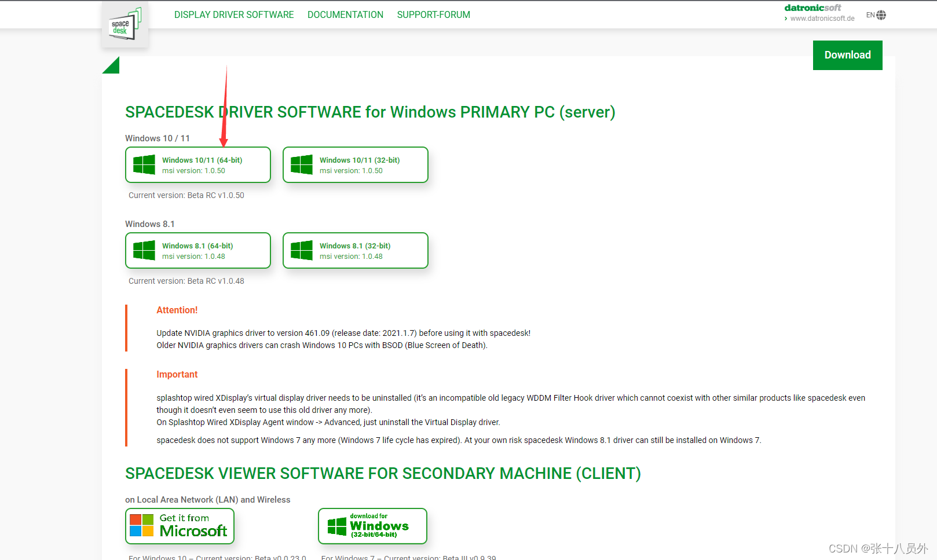Click the spacedesk logo icon

tap(125, 24)
